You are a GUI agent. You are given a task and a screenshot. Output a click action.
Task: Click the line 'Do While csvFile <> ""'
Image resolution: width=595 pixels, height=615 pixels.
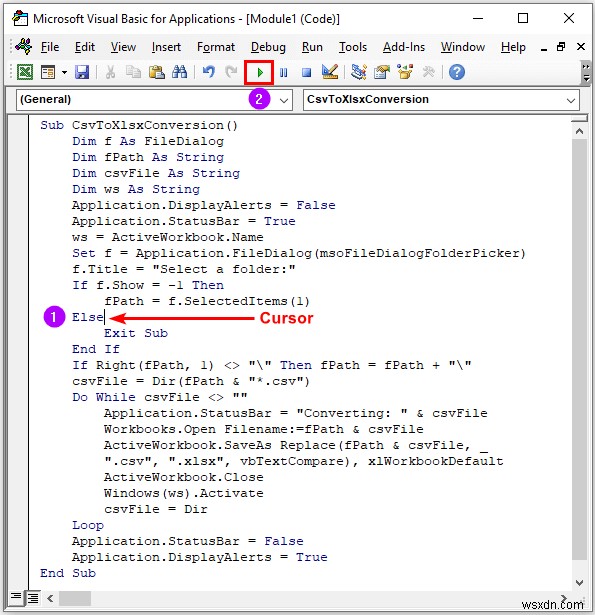(x=160, y=397)
